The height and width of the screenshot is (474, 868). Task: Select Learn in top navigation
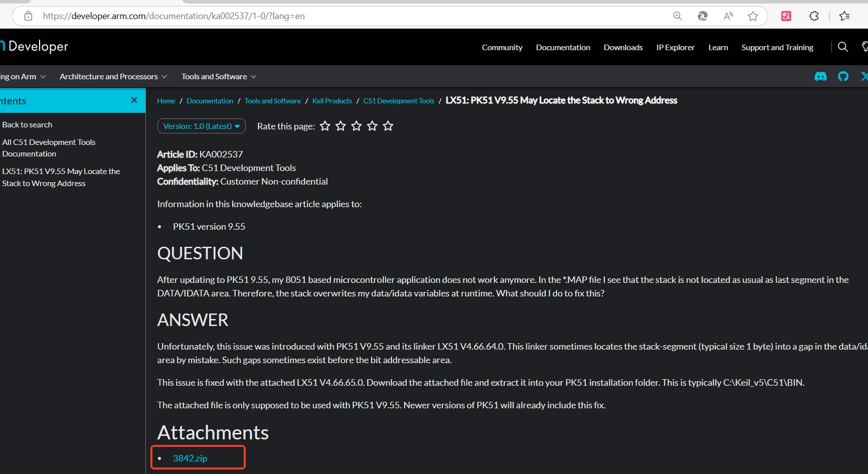click(718, 47)
